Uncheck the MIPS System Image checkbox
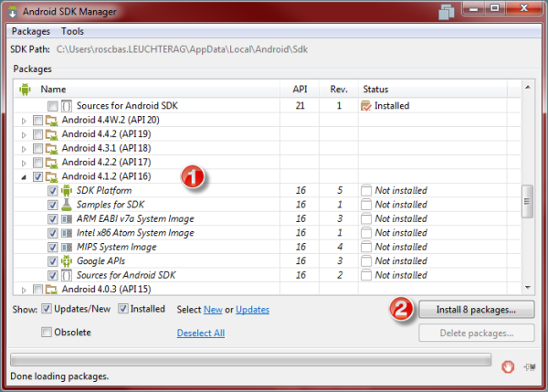This screenshot has width=548, height=392. (52, 248)
